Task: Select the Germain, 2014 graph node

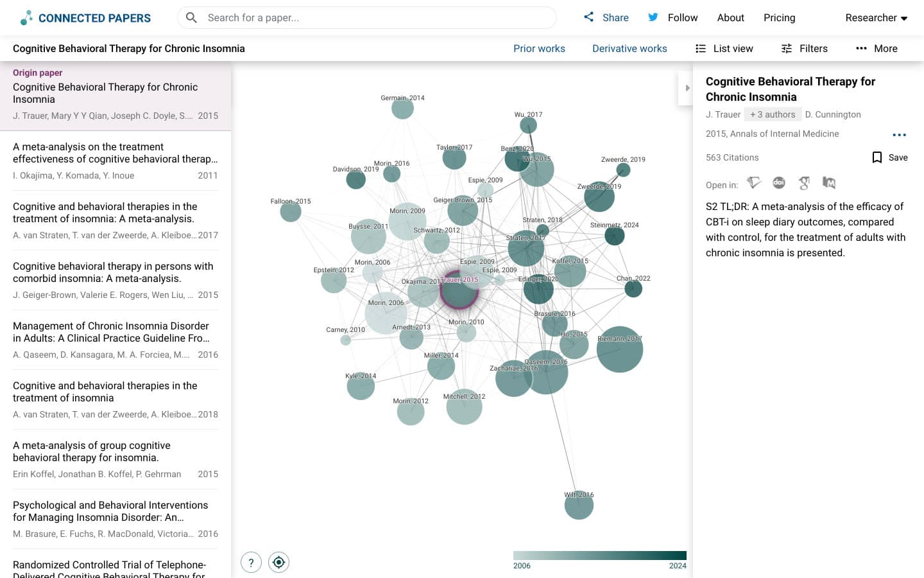Action: pos(402,108)
